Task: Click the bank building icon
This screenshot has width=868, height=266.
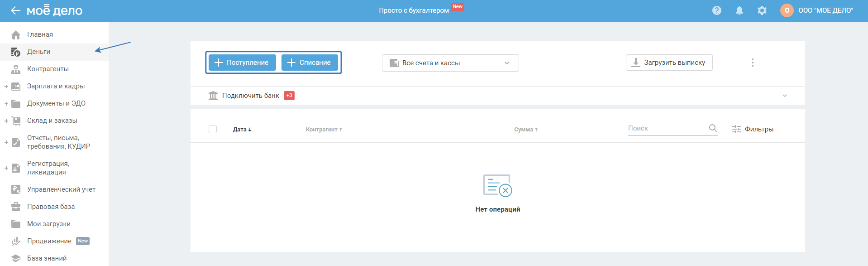Action: (213, 96)
